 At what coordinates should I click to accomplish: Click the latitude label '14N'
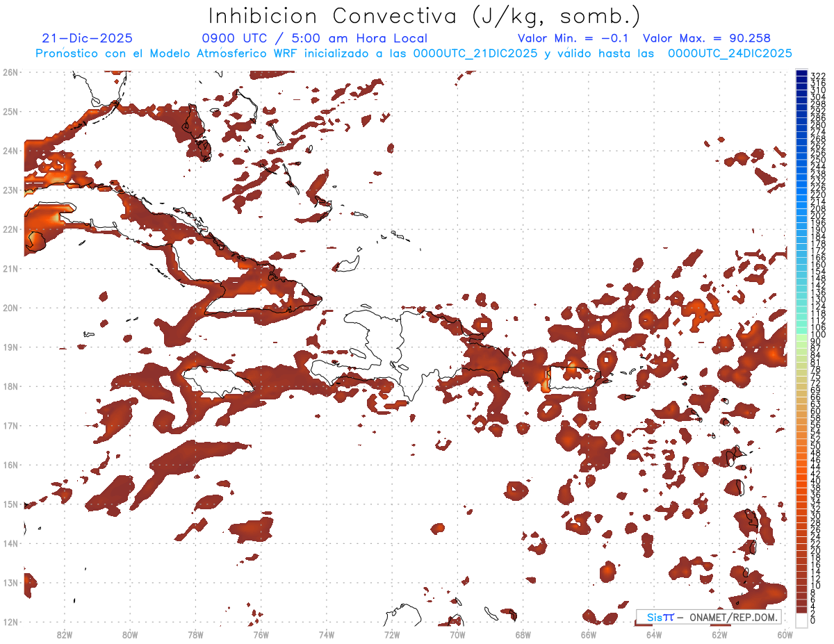click(x=10, y=543)
